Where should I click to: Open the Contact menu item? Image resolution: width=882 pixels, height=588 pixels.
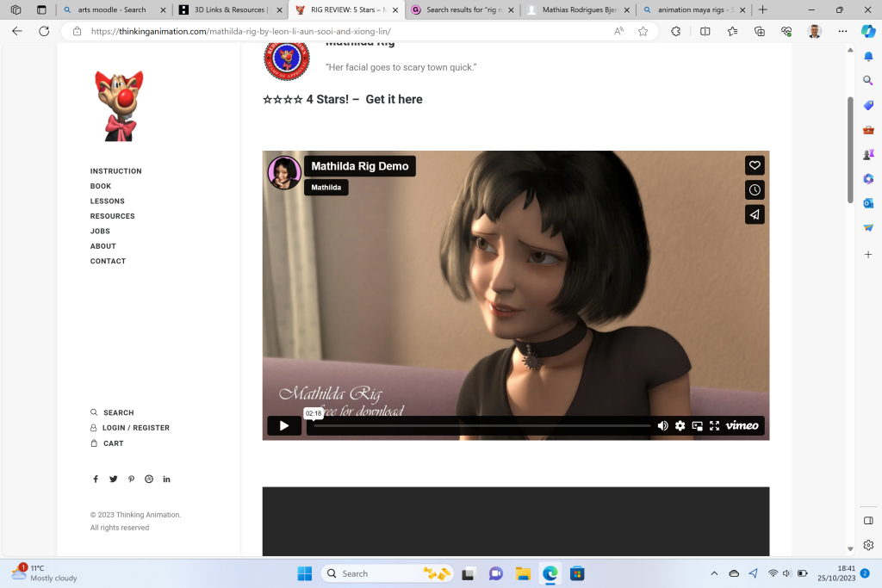pos(108,261)
